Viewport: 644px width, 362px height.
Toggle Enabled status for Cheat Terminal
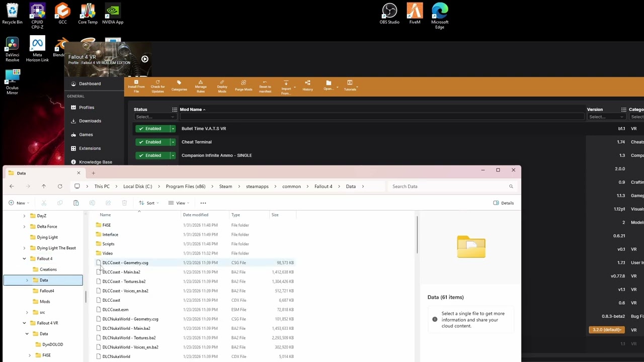[152, 142]
